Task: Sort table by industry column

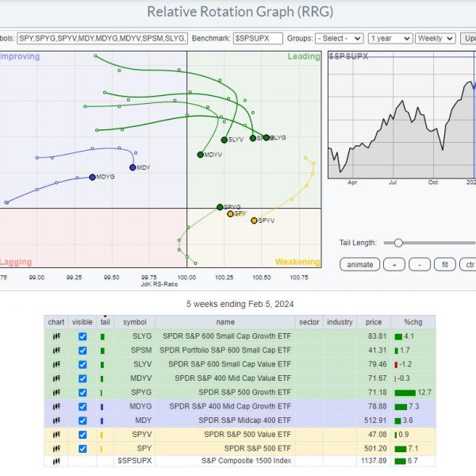Action: [x=340, y=322]
